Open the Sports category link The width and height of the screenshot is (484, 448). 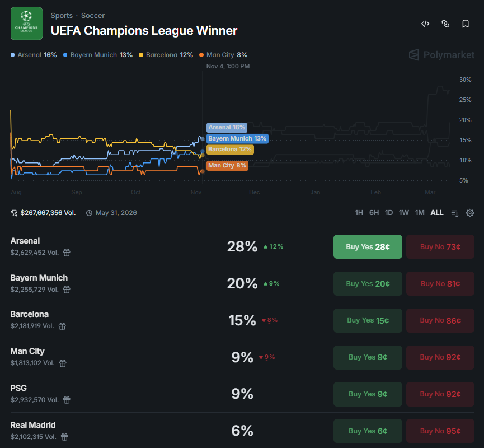pos(61,16)
